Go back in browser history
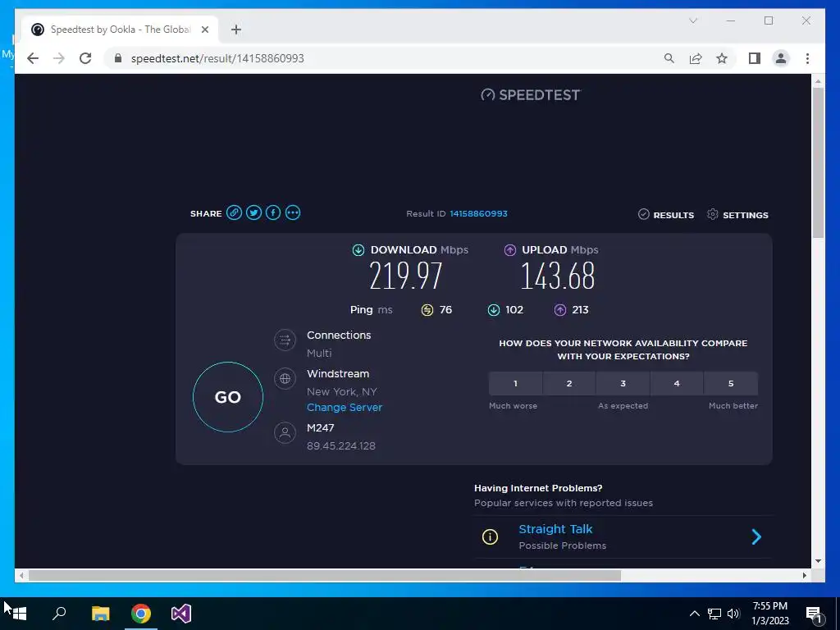The image size is (840, 630). (x=33, y=58)
